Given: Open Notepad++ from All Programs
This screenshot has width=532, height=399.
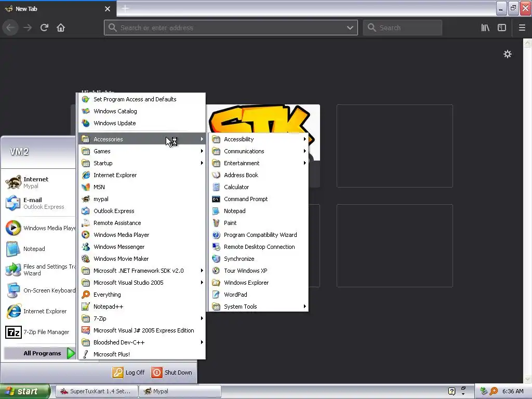Looking at the screenshot, I should [x=142, y=307].
